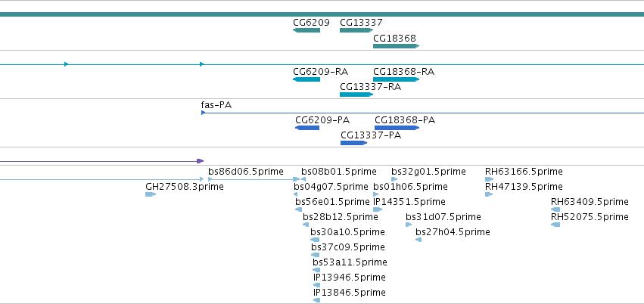Click the purple arrow feature end
644x304 pixels.
click(200, 161)
